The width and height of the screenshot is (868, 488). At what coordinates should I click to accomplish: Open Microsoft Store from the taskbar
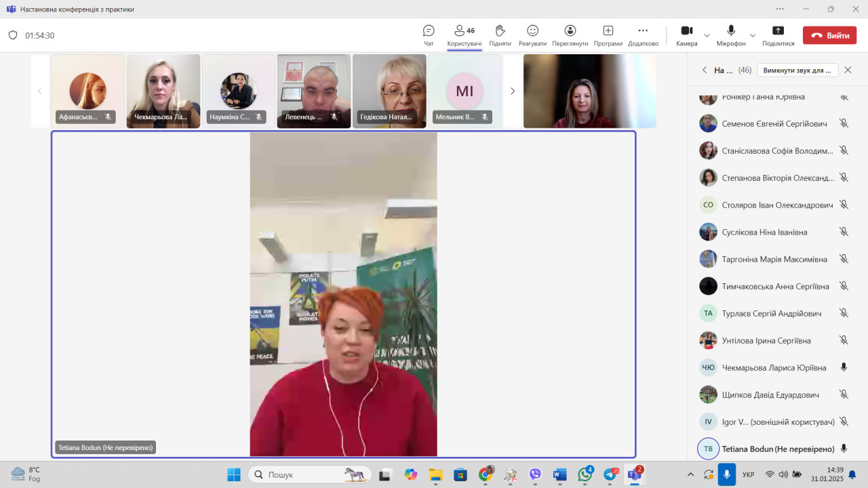click(460, 474)
